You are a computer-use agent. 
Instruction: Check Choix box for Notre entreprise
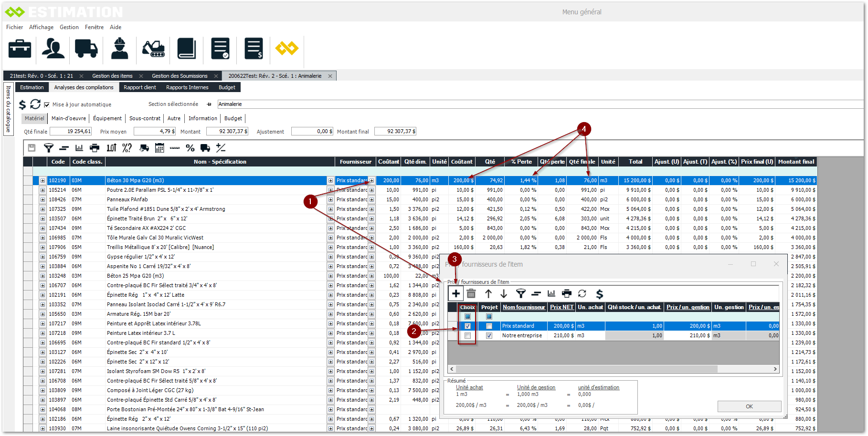click(467, 336)
